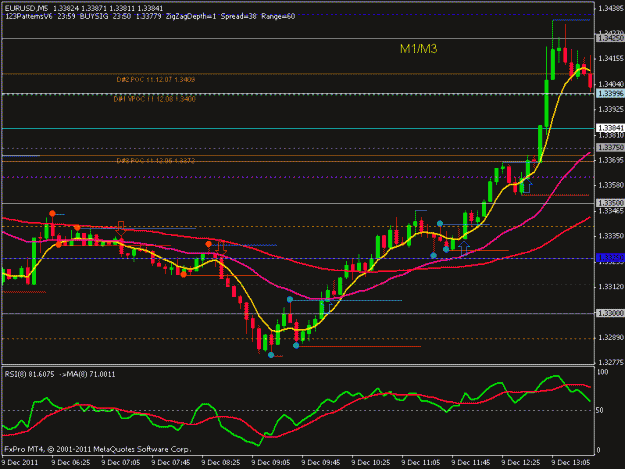Click the 9 Dec 2011 date label
The width and height of the screenshot is (625, 469).
click(20, 463)
